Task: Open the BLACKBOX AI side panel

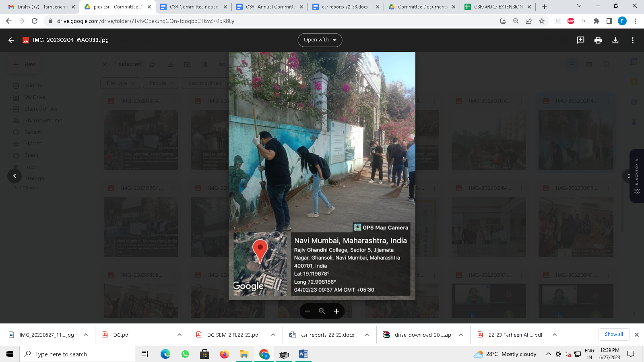Action: pyautogui.click(x=637, y=176)
